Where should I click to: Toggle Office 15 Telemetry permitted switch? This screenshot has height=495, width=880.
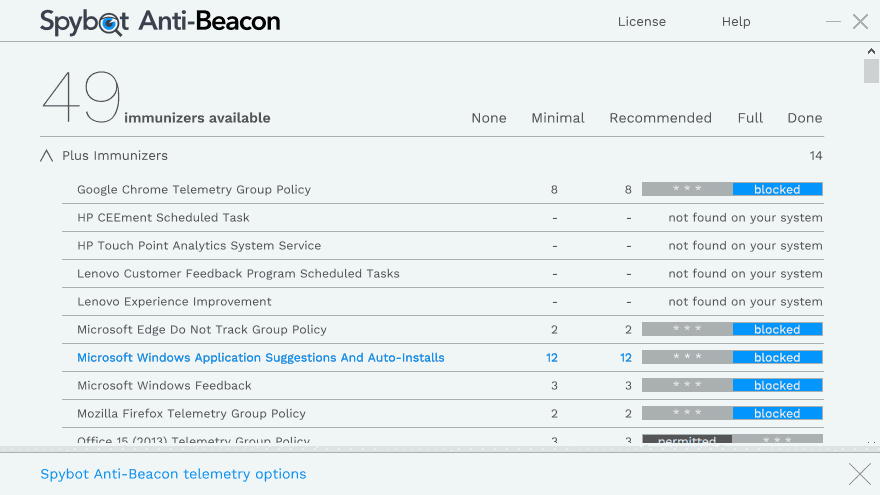pos(732,439)
